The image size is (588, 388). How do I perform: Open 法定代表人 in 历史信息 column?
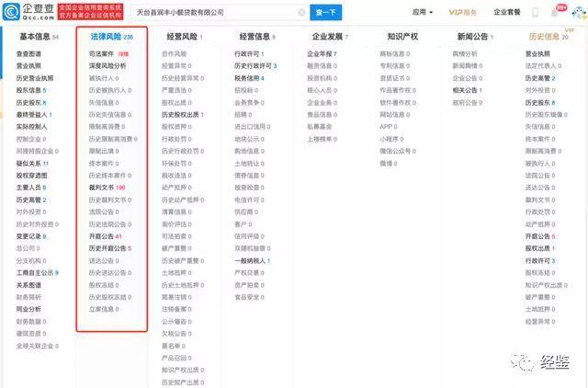[544, 65]
